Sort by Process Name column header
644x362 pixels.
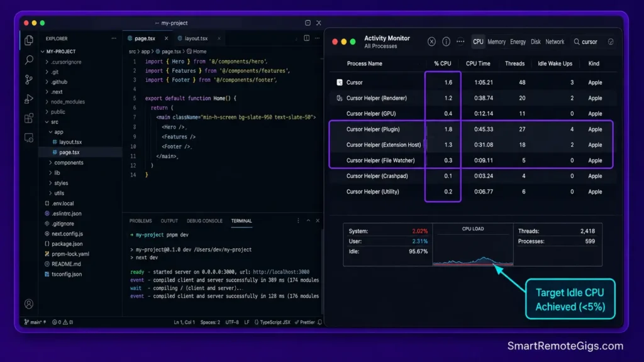[x=365, y=63]
